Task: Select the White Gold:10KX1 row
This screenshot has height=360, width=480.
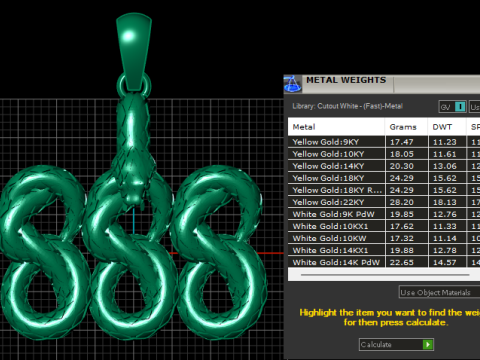Action: tap(384, 226)
